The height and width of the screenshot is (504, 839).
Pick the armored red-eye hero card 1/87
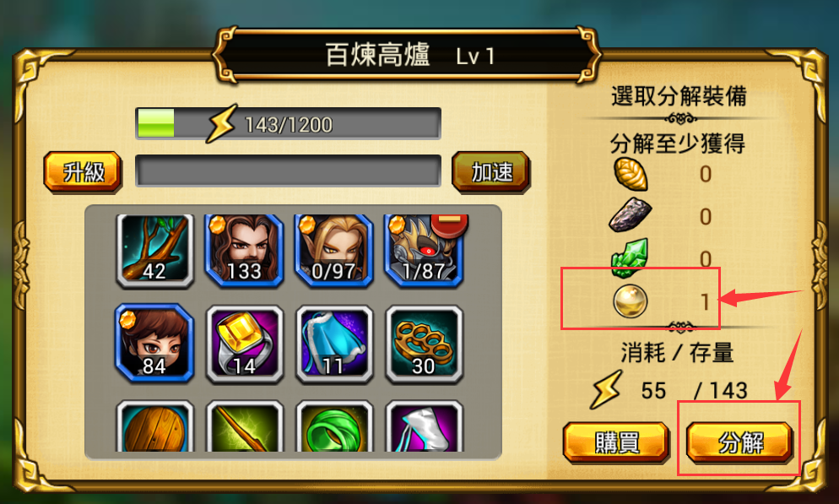click(423, 251)
